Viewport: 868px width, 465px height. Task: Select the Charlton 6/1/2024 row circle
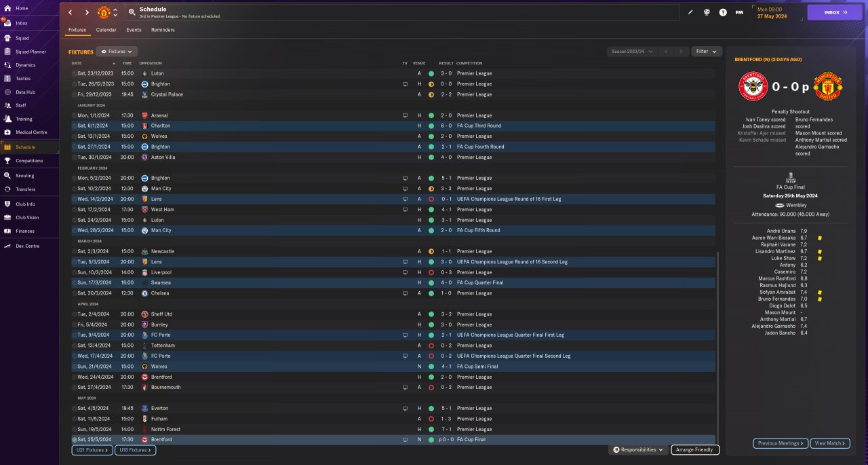pyautogui.click(x=75, y=126)
